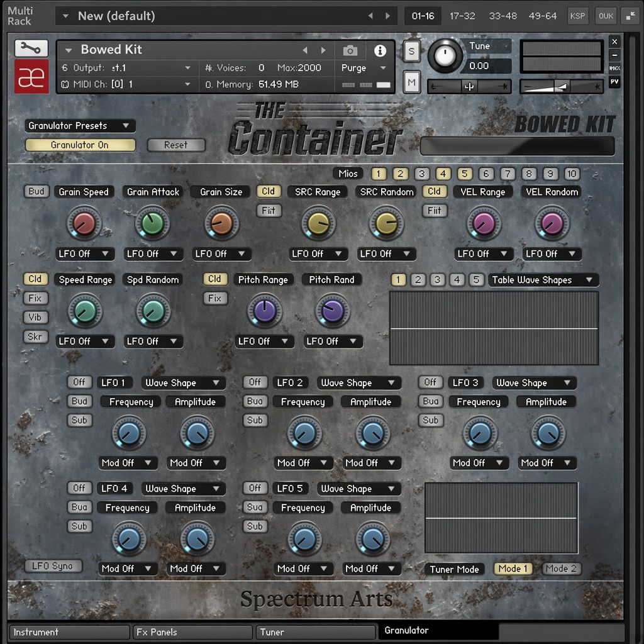Click the rack minimize view icon top right
Image resolution: width=644 pixels, height=644 pixels.
[x=630, y=16]
